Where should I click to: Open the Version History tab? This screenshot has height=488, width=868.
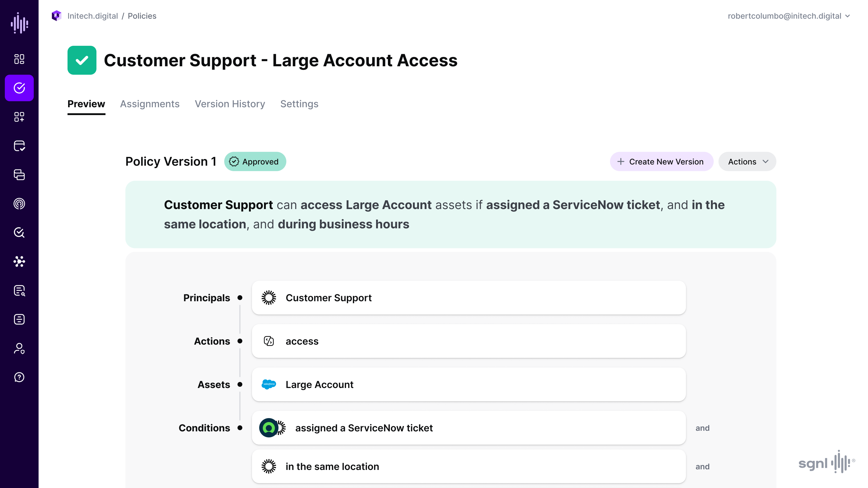[x=230, y=104]
